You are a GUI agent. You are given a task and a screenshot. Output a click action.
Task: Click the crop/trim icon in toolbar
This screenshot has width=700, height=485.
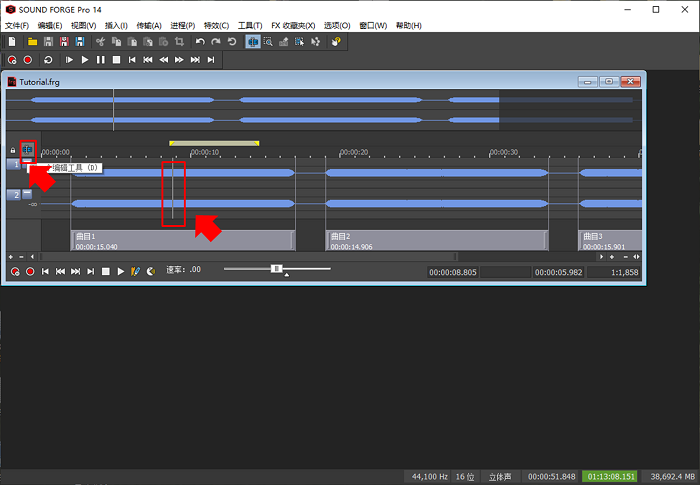coord(178,42)
